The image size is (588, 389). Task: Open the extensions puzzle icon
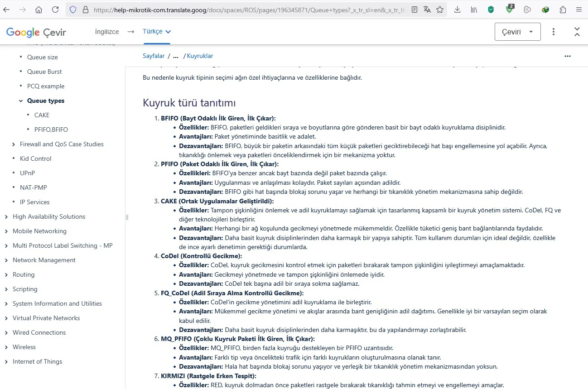563,10
